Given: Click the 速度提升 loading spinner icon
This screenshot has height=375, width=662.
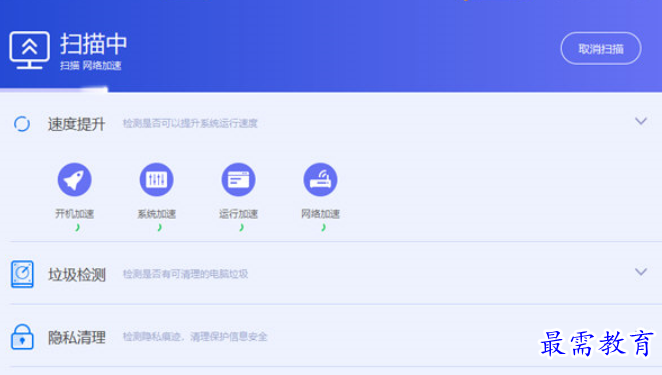Looking at the screenshot, I should tap(22, 124).
